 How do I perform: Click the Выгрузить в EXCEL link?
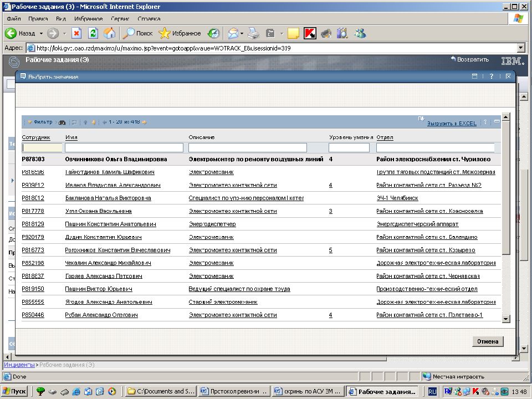[x=452, y=124]
